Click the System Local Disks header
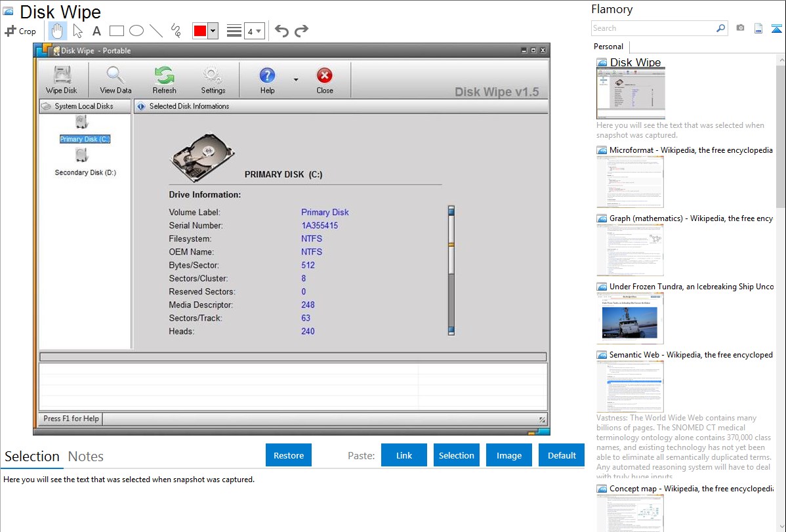The image size is (786, 532). point(85,106)
